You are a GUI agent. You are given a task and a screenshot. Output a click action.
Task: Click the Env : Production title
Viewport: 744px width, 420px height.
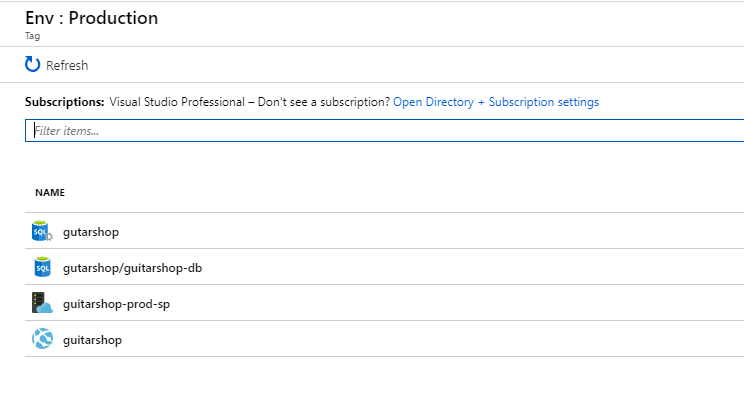pyautogui.click(x=92, y=18)
